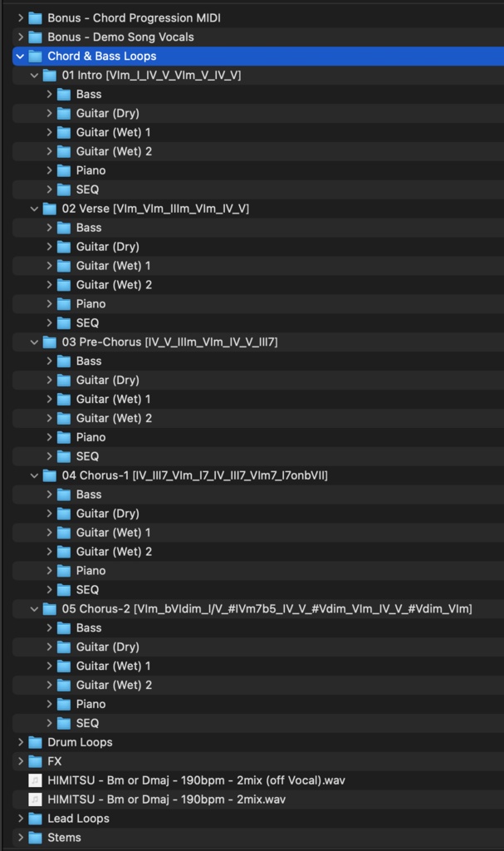Expand SEQ under 05 Chorus-2
This screenshot has width=504, height=851.
pyautogui.click(x=49, y=723)
